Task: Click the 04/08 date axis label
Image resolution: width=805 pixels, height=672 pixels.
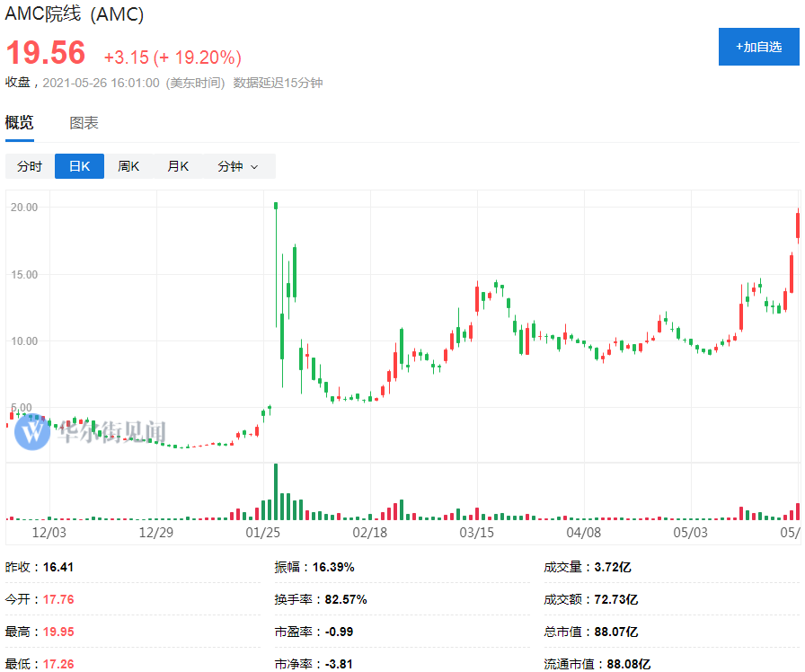Action: (584, 533)
